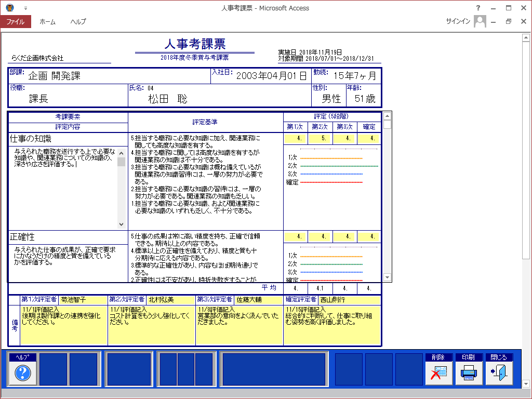532x399 pixels.
Task: Click the employee name 松田 聡
Action: pos(168,99)
